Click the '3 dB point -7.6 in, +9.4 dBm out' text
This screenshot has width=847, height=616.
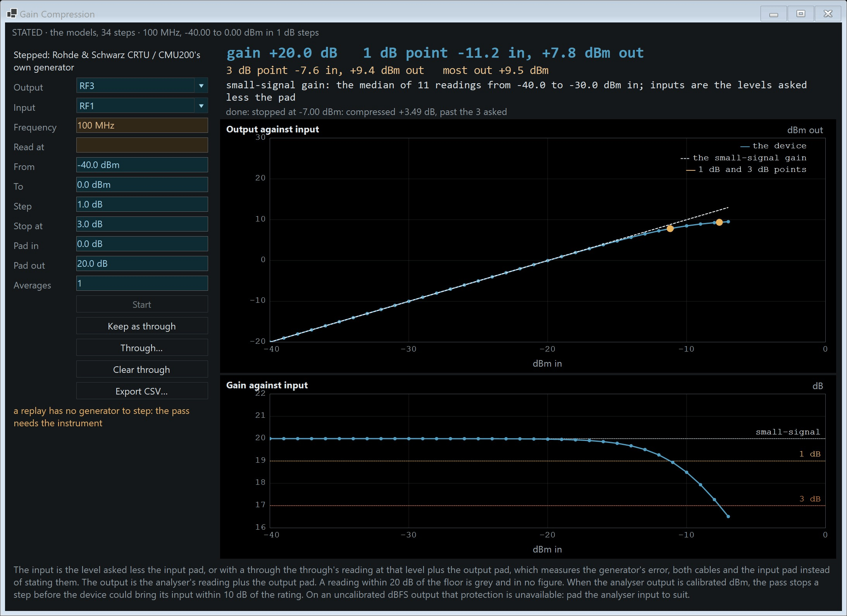point(325,70)
